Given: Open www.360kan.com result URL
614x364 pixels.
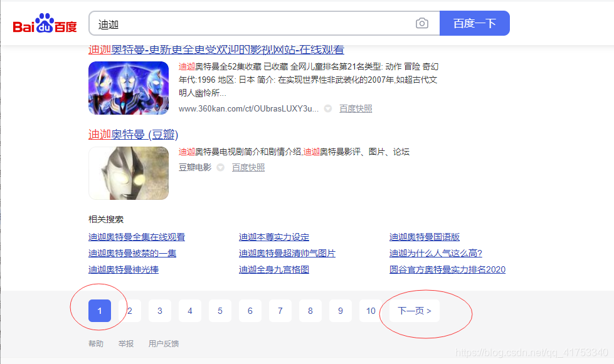Looking at the screenshot, I should pos(248,108).
